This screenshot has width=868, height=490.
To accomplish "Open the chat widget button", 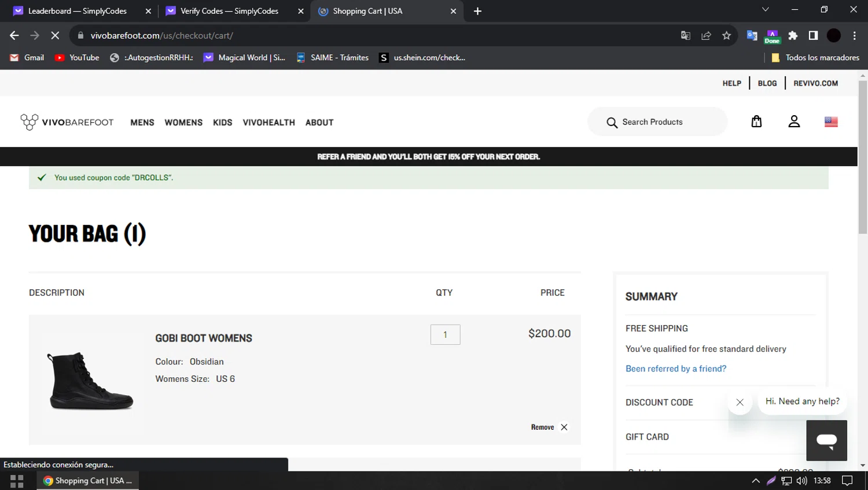I will [x=826, y=440].
